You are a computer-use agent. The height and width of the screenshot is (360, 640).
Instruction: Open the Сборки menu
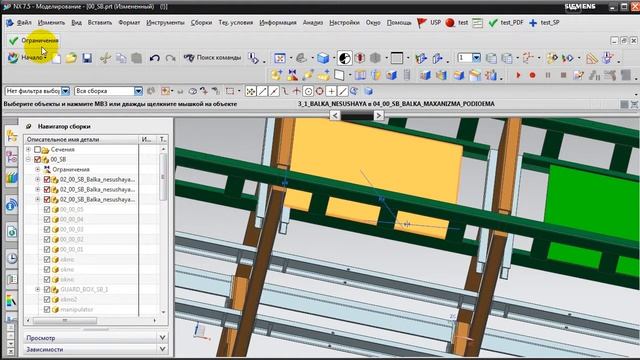click(201, 23)
